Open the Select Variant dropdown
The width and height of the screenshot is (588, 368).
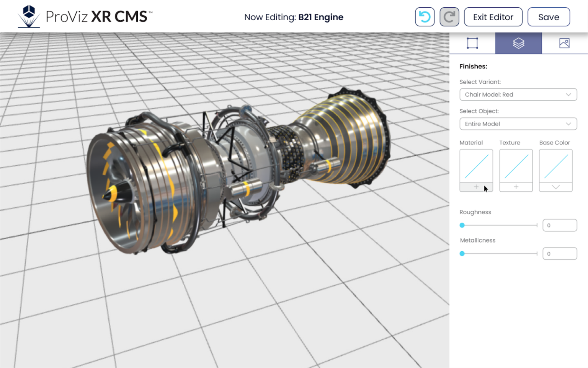coord(518,94)
